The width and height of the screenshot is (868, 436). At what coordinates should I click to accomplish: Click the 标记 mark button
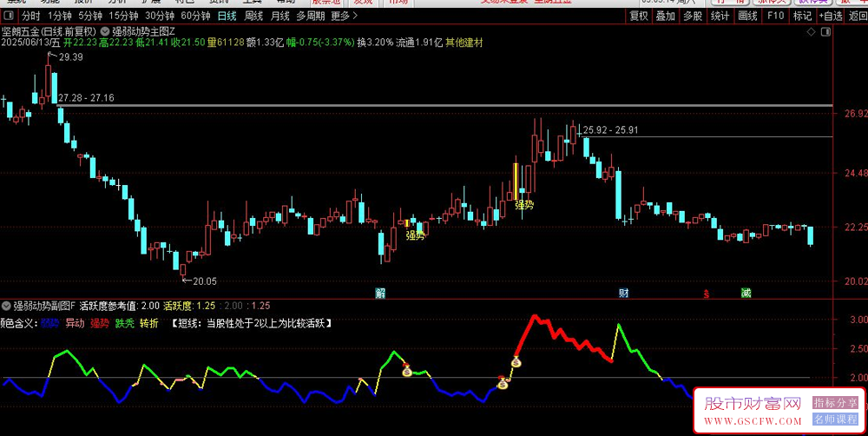click(801, 16)
